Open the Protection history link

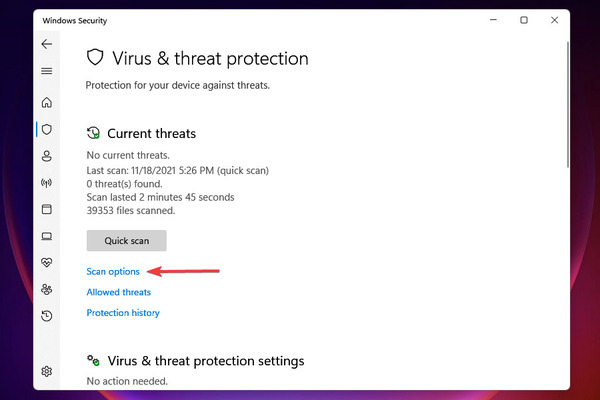pyautogui.click(x=123, y=313)
